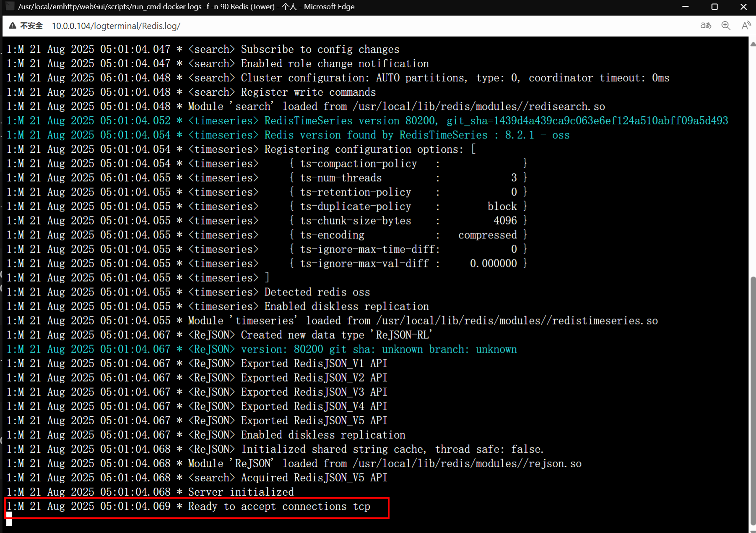Click the window app icon in title bar
This screenshot has height=533, width=756.
pos(10,6)
